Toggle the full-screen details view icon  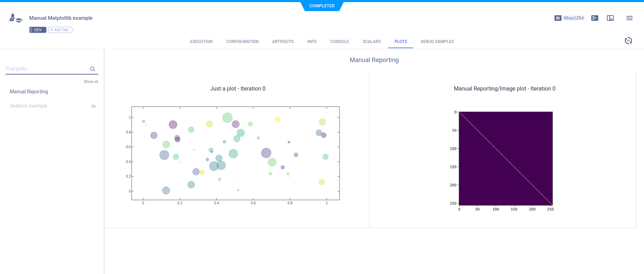tap(610, 18)
